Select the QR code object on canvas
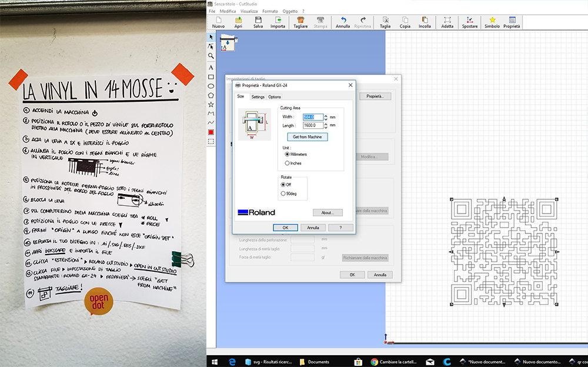Viewport: 588px width, 367px height. point(504,252)
